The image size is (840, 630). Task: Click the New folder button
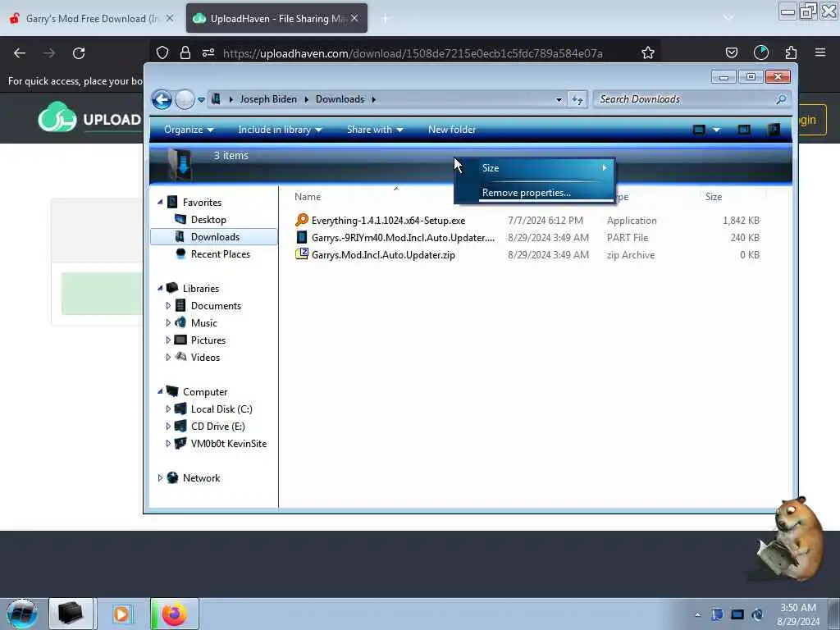pos(452,130)
